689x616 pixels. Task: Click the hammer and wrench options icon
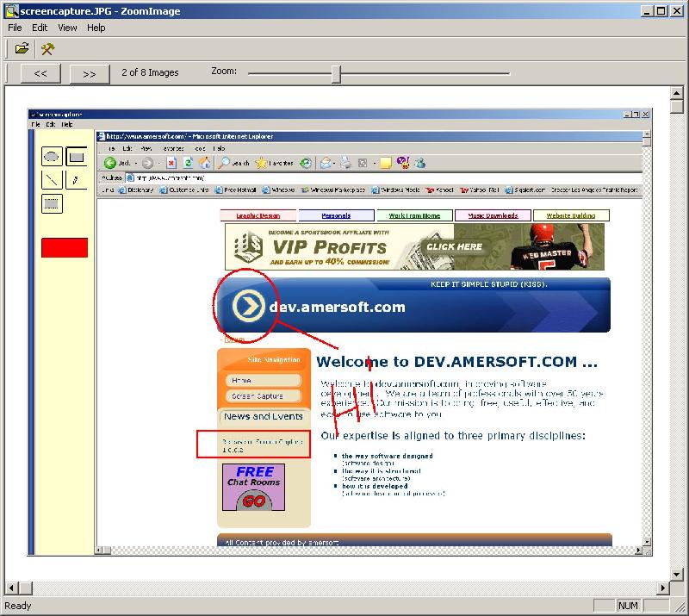click(47, 48)
